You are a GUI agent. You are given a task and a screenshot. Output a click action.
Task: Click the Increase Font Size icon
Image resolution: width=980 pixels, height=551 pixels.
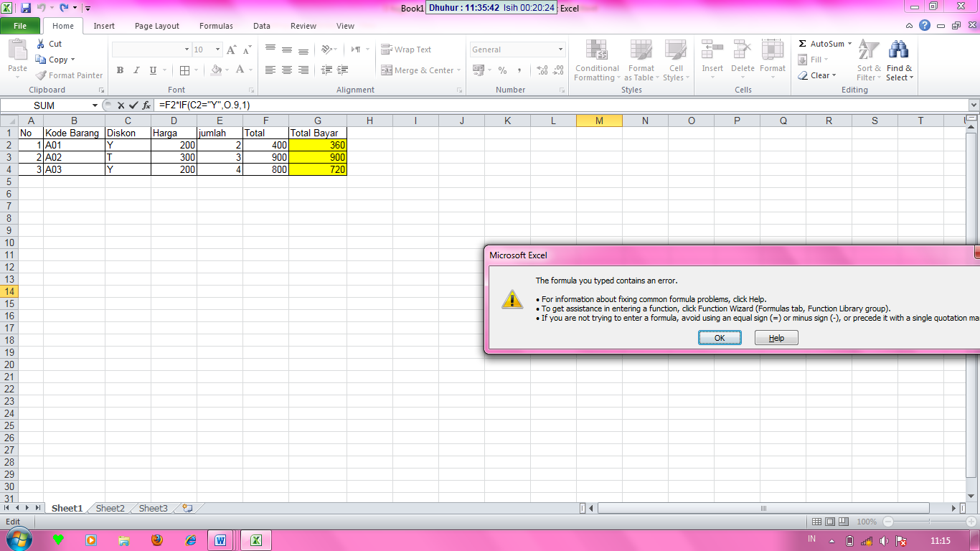click(231, 50)
